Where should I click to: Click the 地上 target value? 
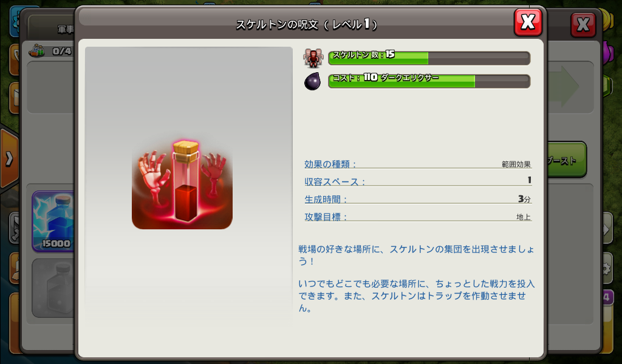[x=523, y=217]
